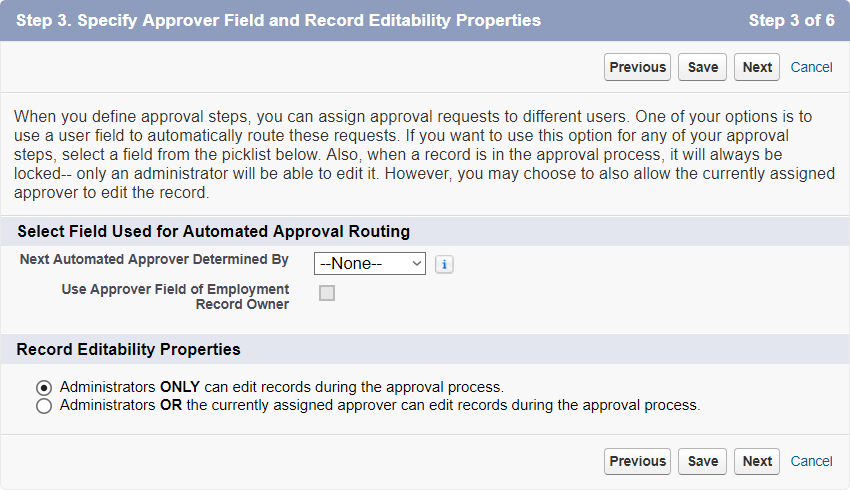Open the Next Automated Approver dropdown

[x=370, y=264]
